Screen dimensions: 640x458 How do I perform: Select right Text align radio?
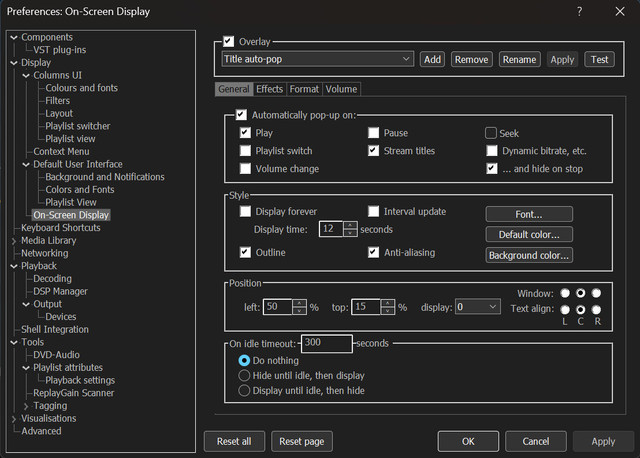coord(596,309)
